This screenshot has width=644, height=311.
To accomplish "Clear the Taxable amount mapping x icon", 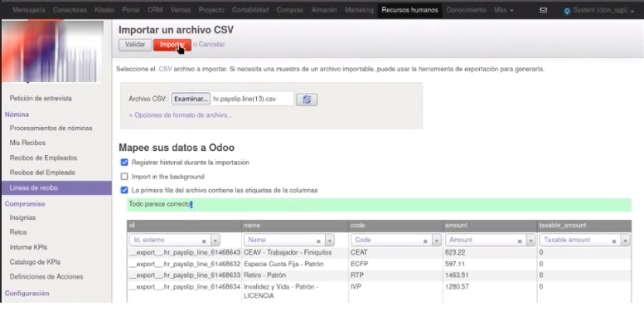I will pos(614,241).
